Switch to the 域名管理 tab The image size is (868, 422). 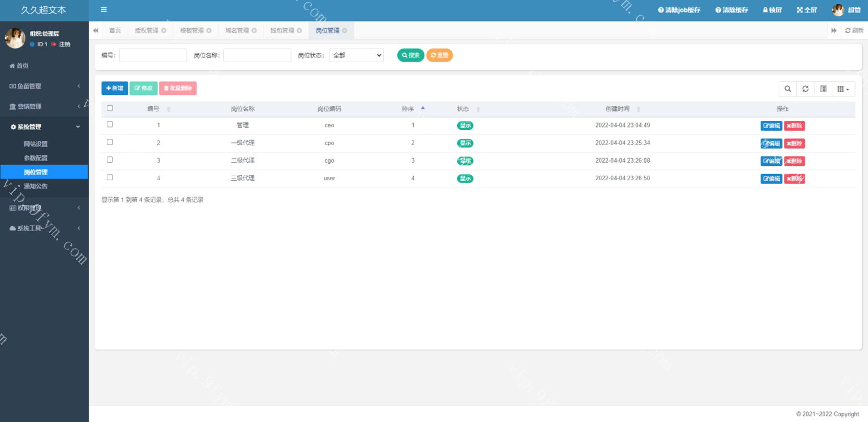(237, 31)
